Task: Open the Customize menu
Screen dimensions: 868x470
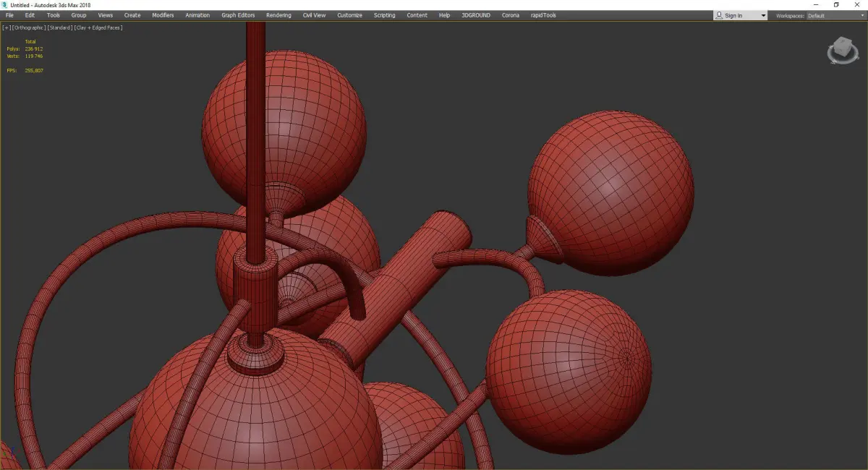Action: point(350,15)
